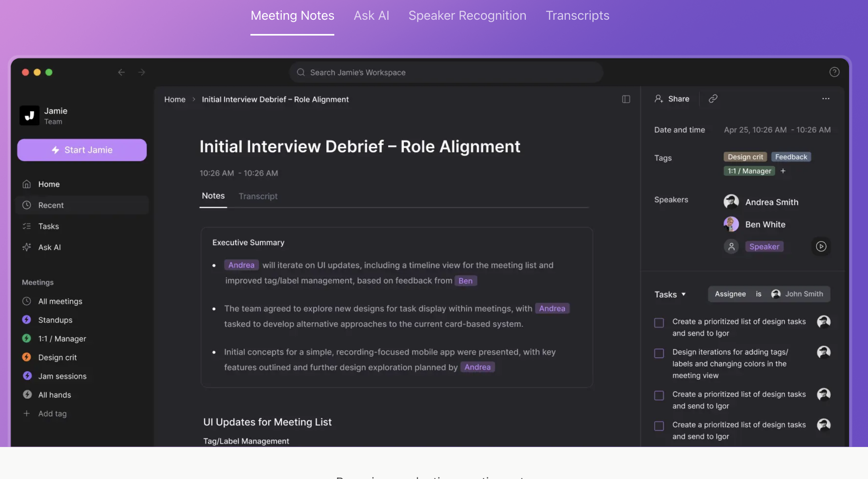This screenshot has width=868, height=479.
Task: Add a new tag with plus icon
Action: [x=783, y=171]
